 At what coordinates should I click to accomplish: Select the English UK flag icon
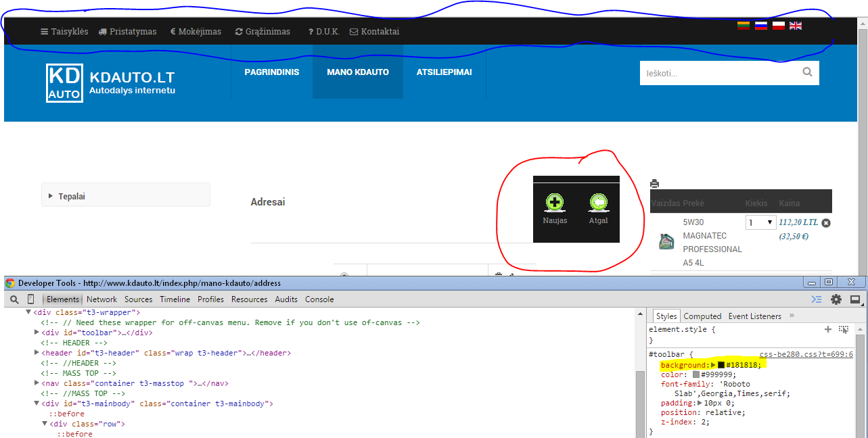tap(796, 26)
